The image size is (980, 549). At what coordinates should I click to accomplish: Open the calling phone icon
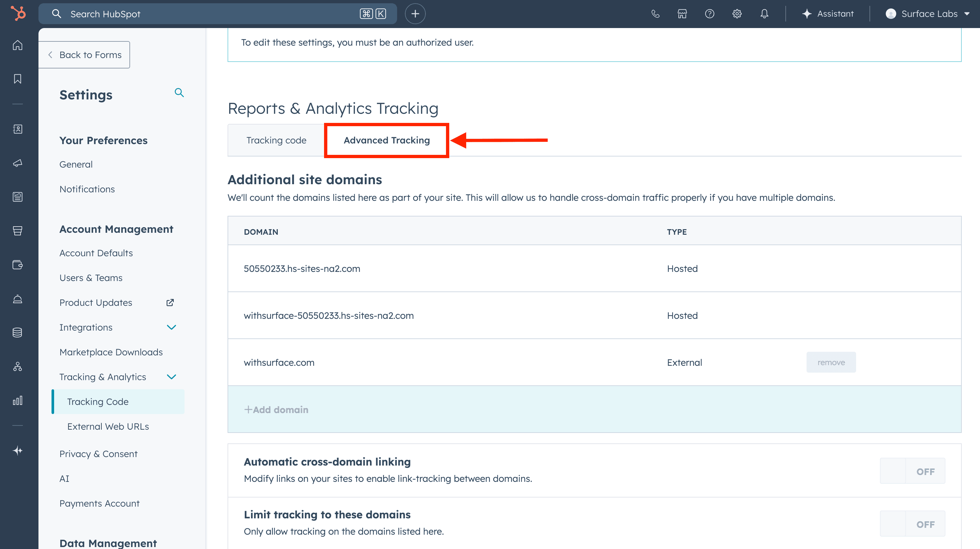point(655,14)
